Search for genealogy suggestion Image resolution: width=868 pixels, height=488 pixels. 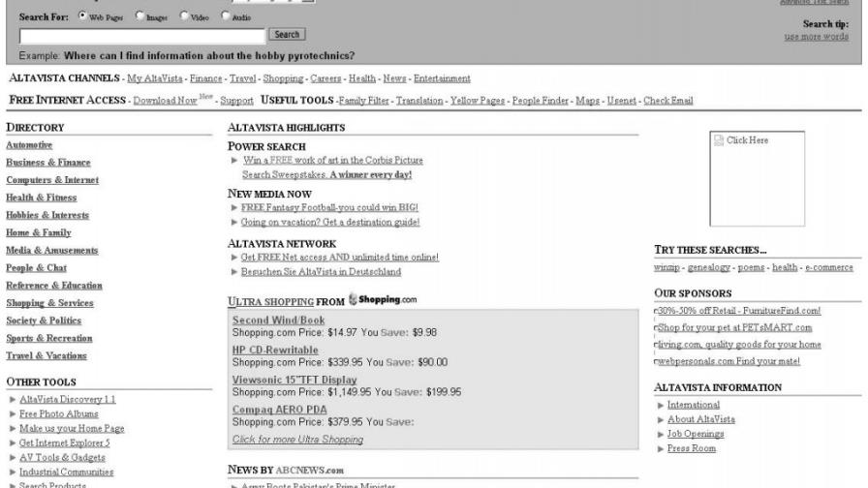point(708,267)
